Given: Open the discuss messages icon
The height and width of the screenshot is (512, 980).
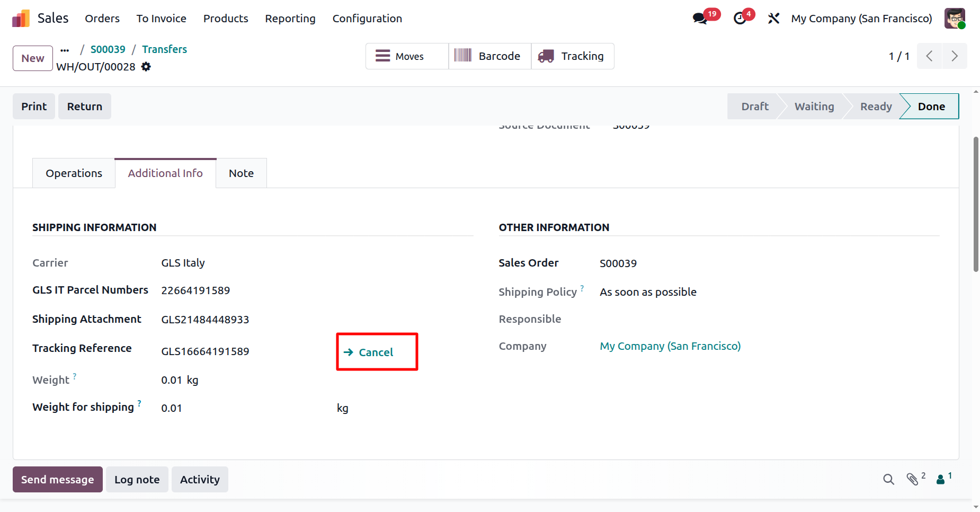Looking at the screenshot, I should coord(700,19).
